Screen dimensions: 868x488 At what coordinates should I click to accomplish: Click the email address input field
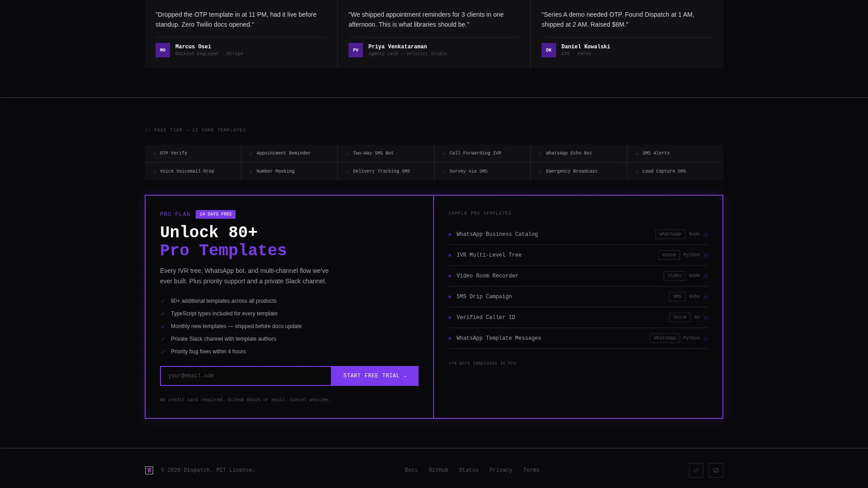(x=245, y=376)
